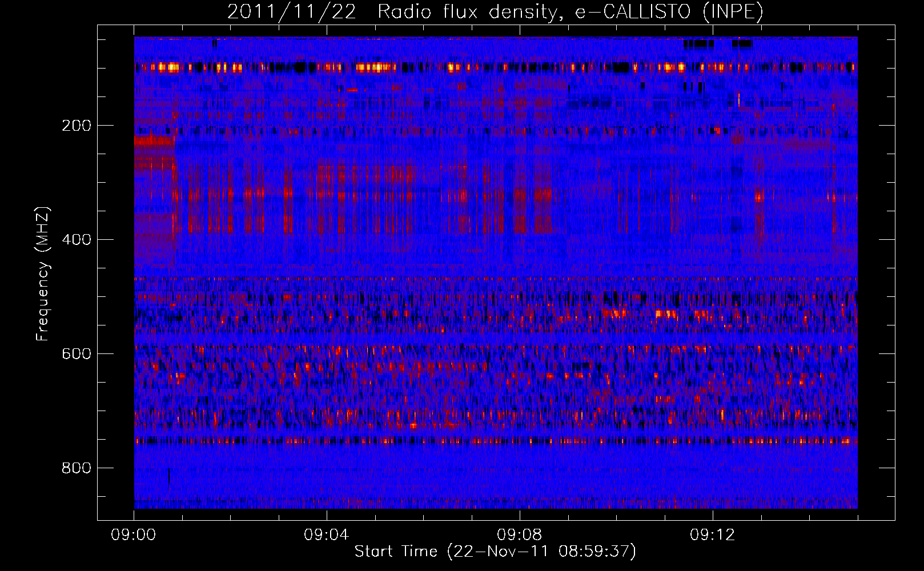The width and height of the screenshot is (924, 571).
Task: Click the 09:04 time tick label
Action: pyautogui.click(x=327, y=535)
